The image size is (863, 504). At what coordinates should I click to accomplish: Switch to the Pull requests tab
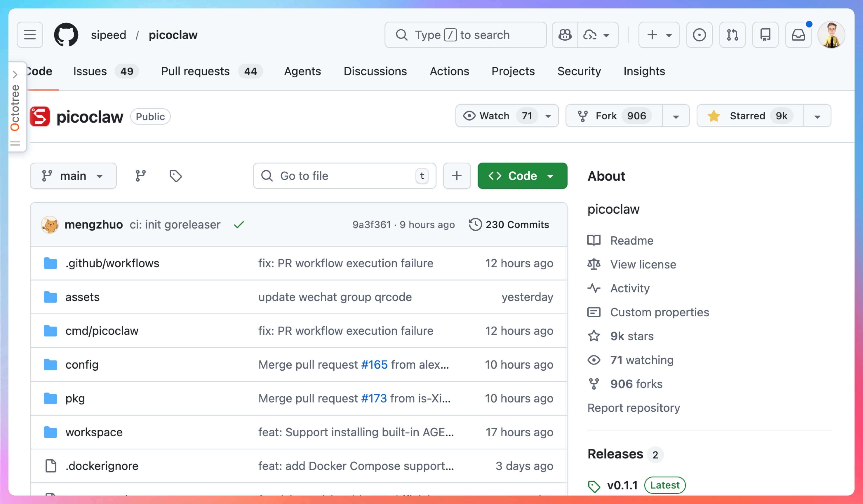point(195,71)
